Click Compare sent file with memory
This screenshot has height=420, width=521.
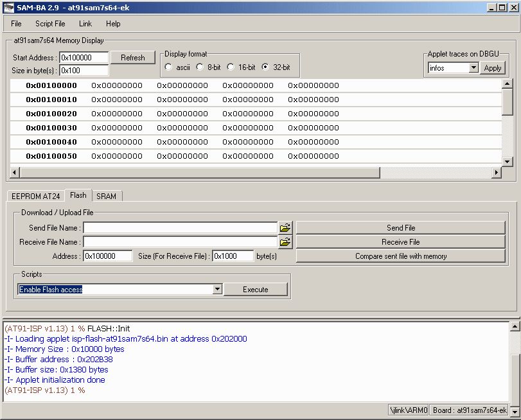(401, 256)
